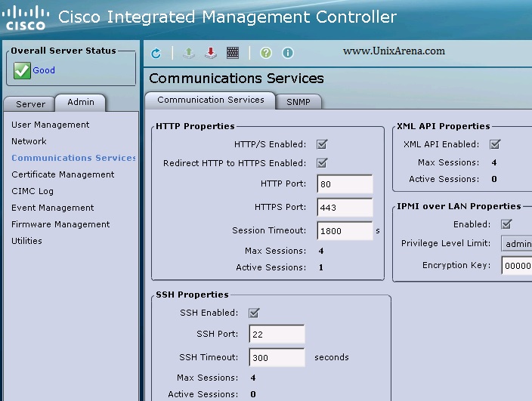Click the green Good status checkmark icon
This screenshot has height=401, width=532.
tap(22, 70)
